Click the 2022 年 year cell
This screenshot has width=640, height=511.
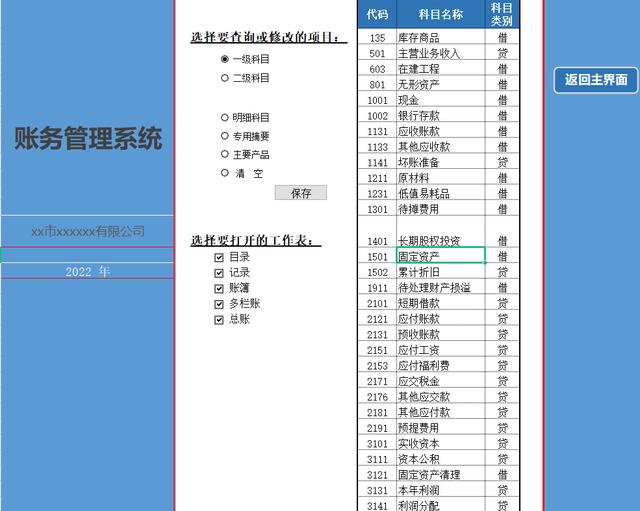(87, 271)
